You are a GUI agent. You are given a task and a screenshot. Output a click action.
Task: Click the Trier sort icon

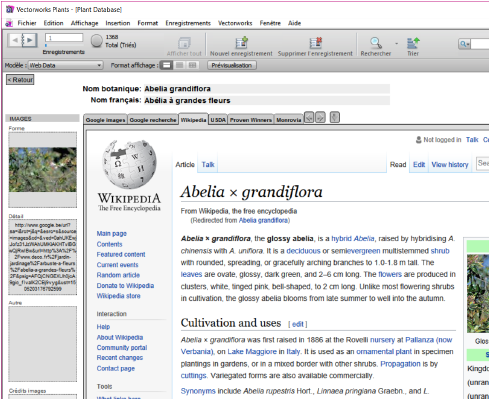point(413,43)
